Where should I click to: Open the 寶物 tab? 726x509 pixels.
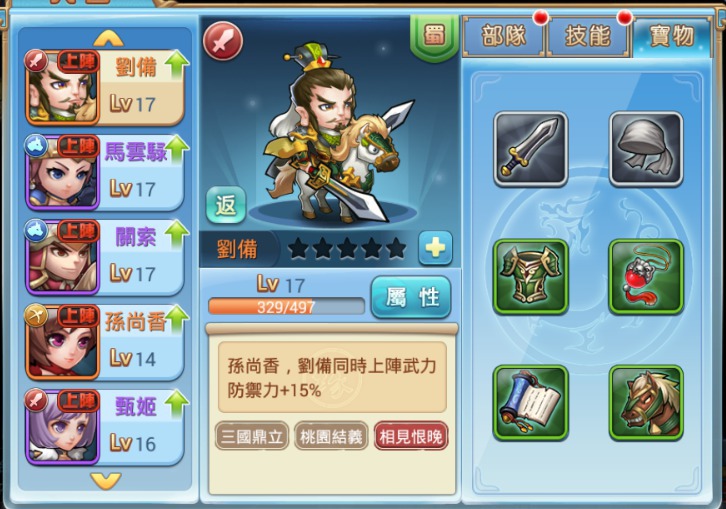pos(672,36)
